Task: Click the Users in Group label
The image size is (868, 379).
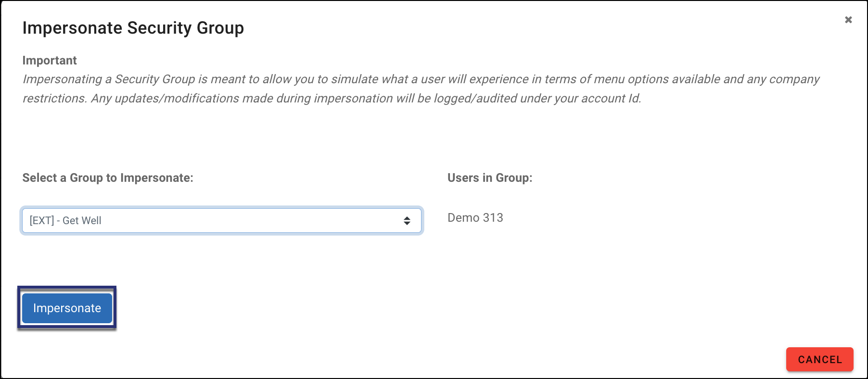Action: (x=490, y=178)
